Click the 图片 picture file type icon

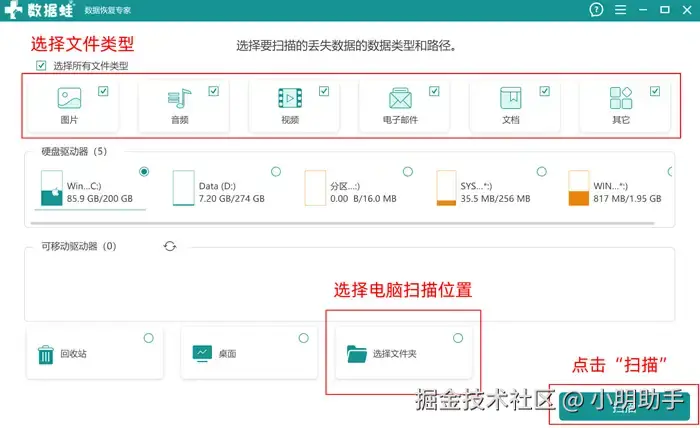[x=69, y=98]
